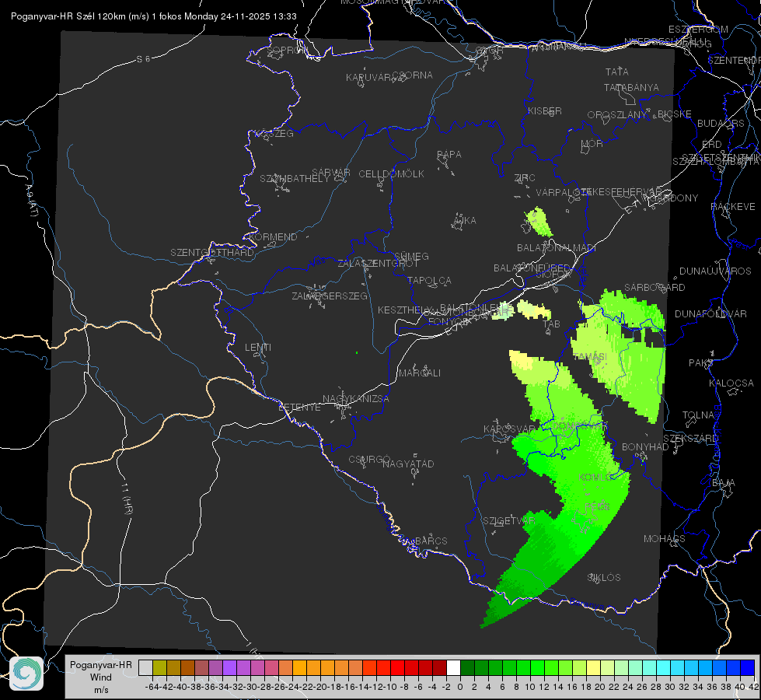Viewport: 761px width, 700px height.
Task: Click the RÁCKEVE town label
Action: (733, 207)
